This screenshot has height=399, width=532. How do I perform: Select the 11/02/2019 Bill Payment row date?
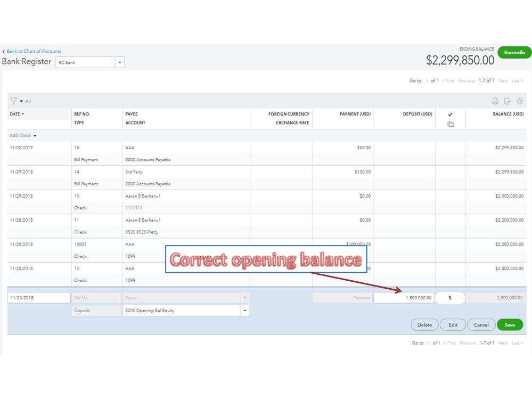(21, 148)
